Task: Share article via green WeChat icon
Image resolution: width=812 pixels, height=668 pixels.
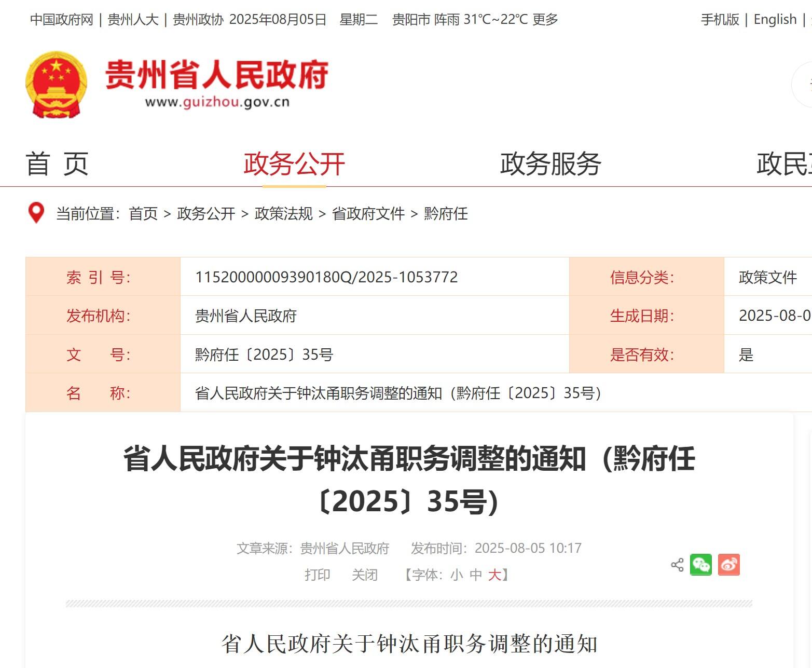Action: coord(700,565)
